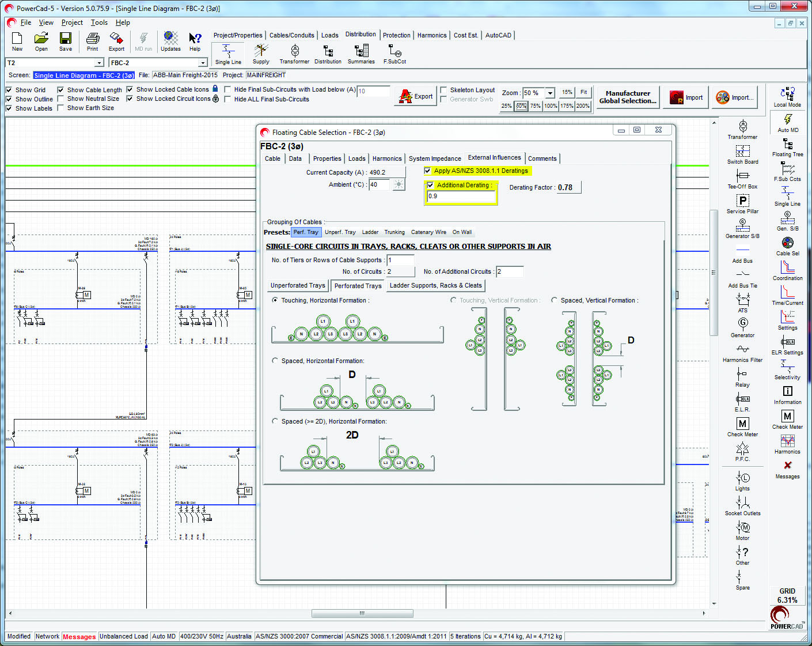Choose the Catenary Wire preset
Image resolution: width=812 pixels, height=646 pixels.
pyautogui.click(x=428, y=232)
